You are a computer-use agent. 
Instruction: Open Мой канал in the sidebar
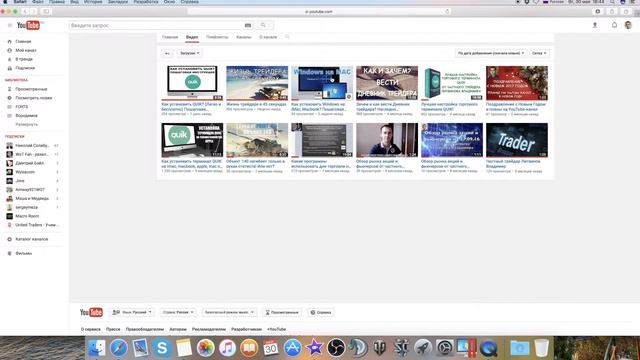click(x=26, y=50)
